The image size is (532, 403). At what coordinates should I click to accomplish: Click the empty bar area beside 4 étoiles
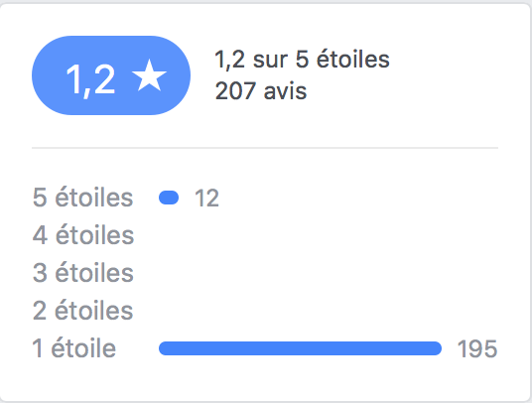(301, 235)
